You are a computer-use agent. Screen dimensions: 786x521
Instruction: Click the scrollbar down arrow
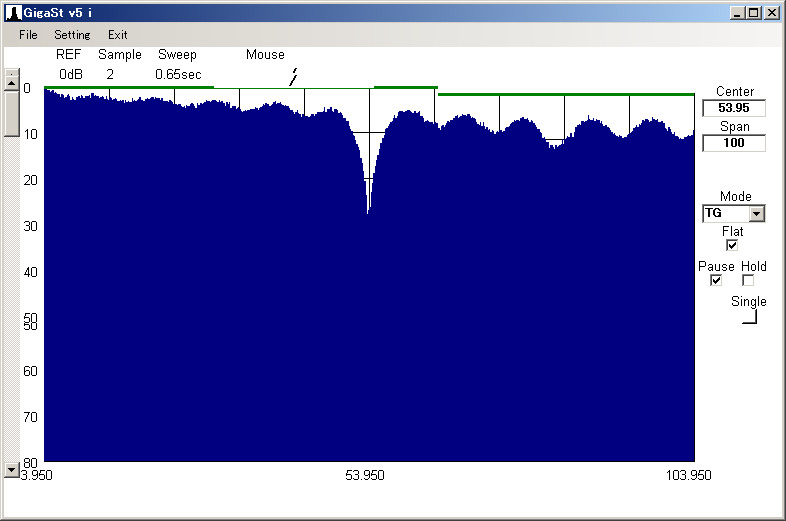pos(12,468)
